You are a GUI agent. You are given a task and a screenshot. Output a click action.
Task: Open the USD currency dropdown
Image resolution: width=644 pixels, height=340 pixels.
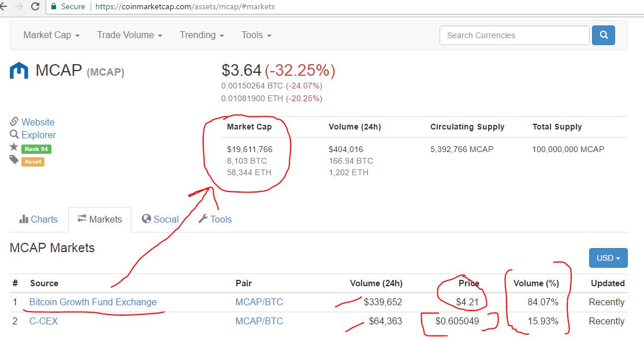(x=608, y=258)
